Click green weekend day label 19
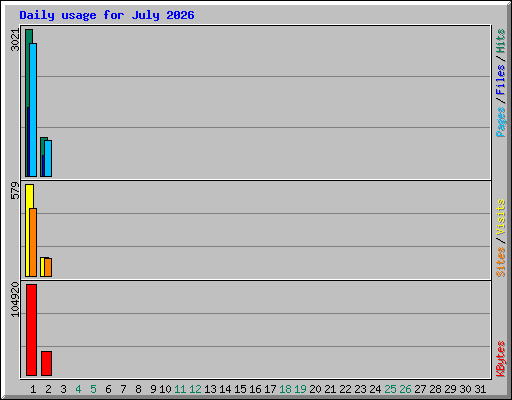The width and height of the screenshot is (512, 400). click(300, 389)
